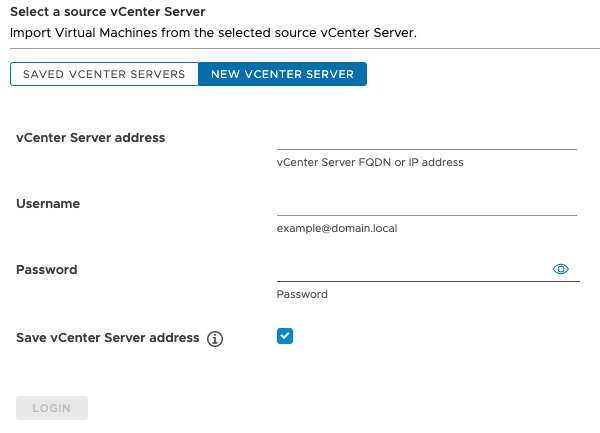Click inside the Password input field
The height and width of the screenshot is (433, 600).
(410, 270)
